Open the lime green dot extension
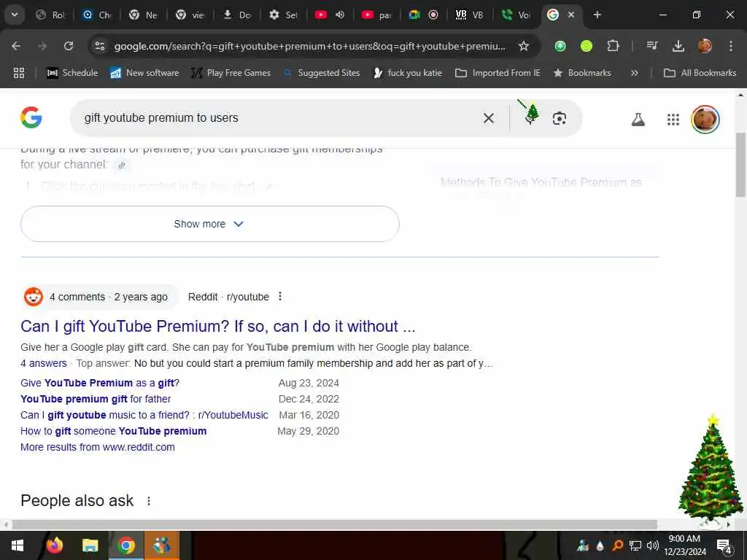Screen dimensions: 747x560 pyautogui.click(x=587, y=46)
